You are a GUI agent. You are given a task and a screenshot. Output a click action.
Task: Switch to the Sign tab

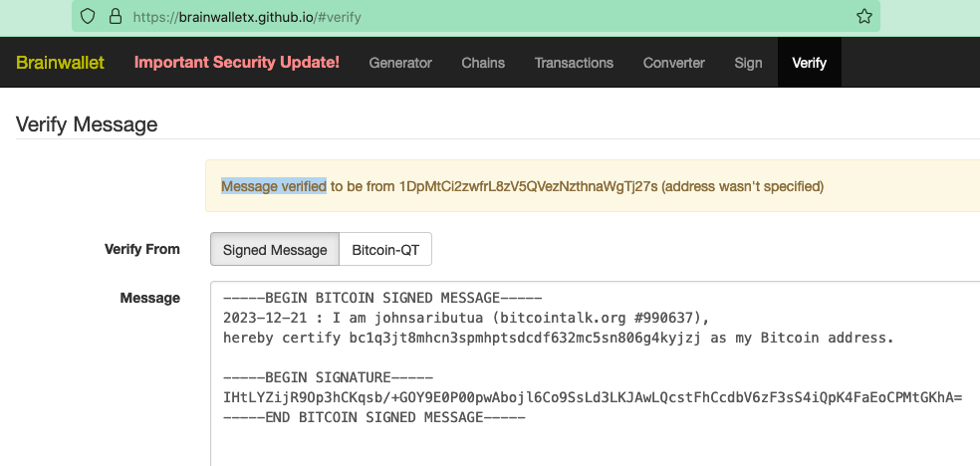pos(748,63)
